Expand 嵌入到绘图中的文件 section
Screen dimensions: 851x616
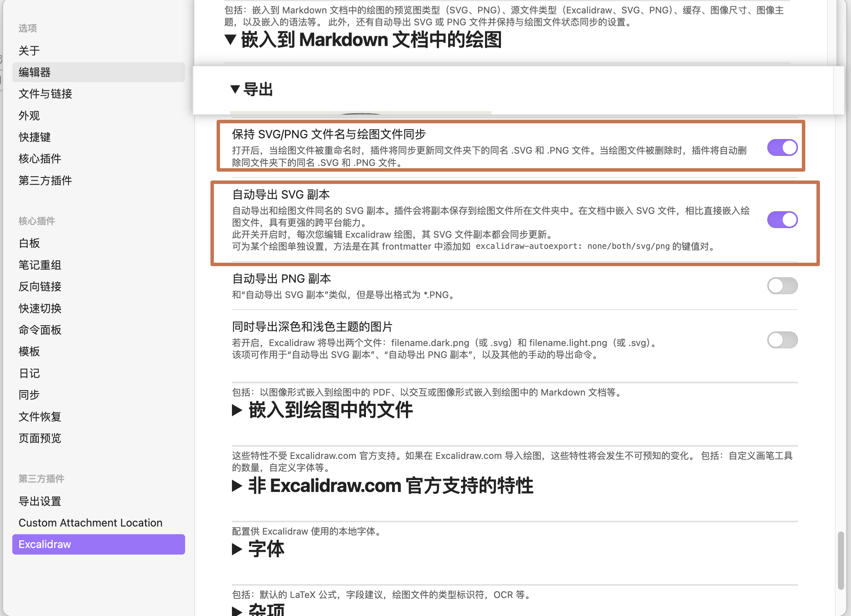point(237,410)
